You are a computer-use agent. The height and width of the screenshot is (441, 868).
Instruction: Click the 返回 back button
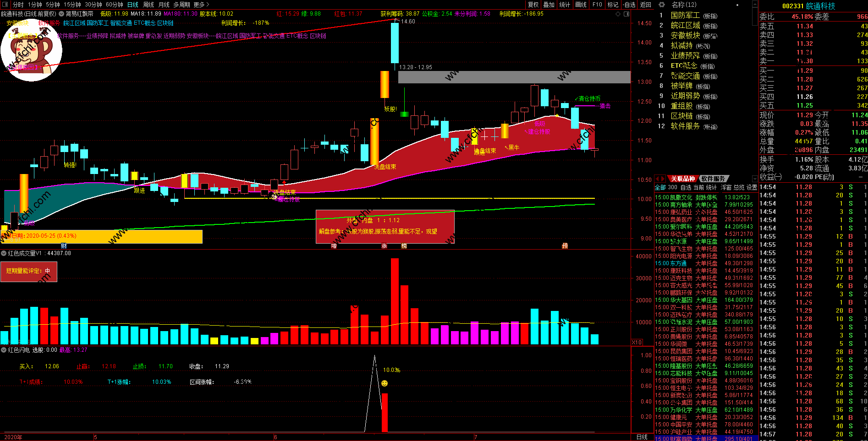645,5
